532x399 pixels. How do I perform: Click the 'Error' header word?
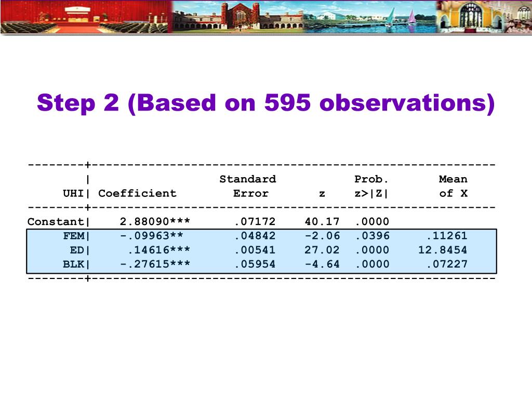[251, 193]
